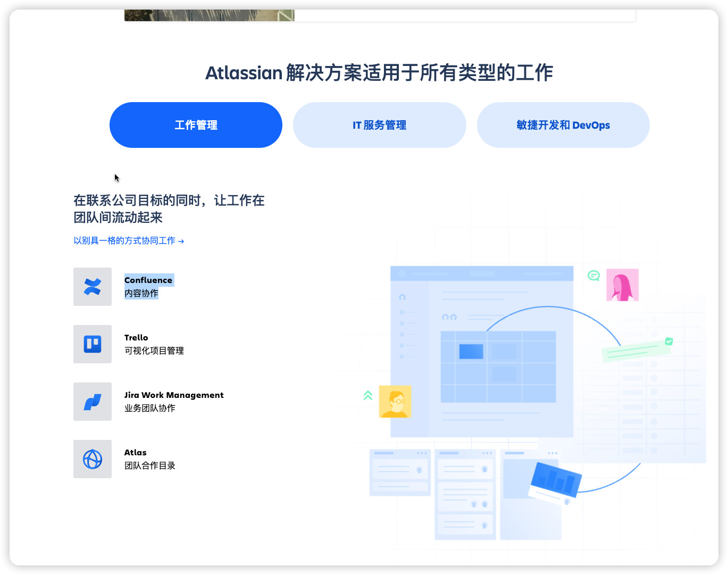Click the Confluence product name link
Screen dimensions: 728x575
pyautogui.click(x=148, y=280)
